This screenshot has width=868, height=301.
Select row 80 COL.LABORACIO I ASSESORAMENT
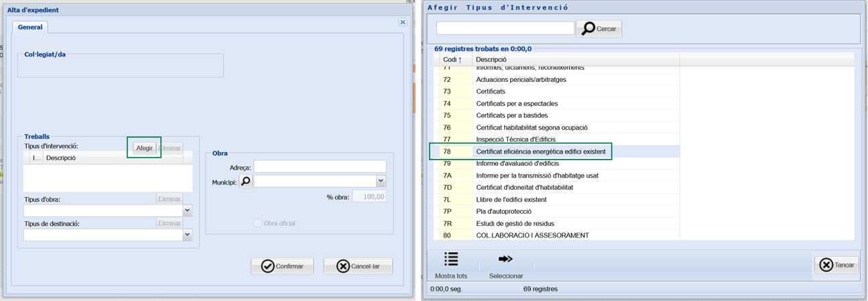(556, 236)
